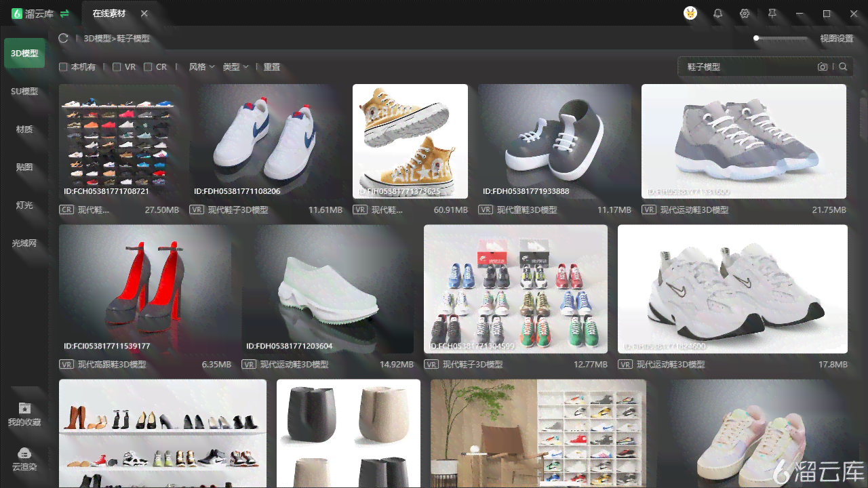The height and width of the screenshot is (488, 868).
Task: Open settings gear in title bar
Action: coord(745,14)
